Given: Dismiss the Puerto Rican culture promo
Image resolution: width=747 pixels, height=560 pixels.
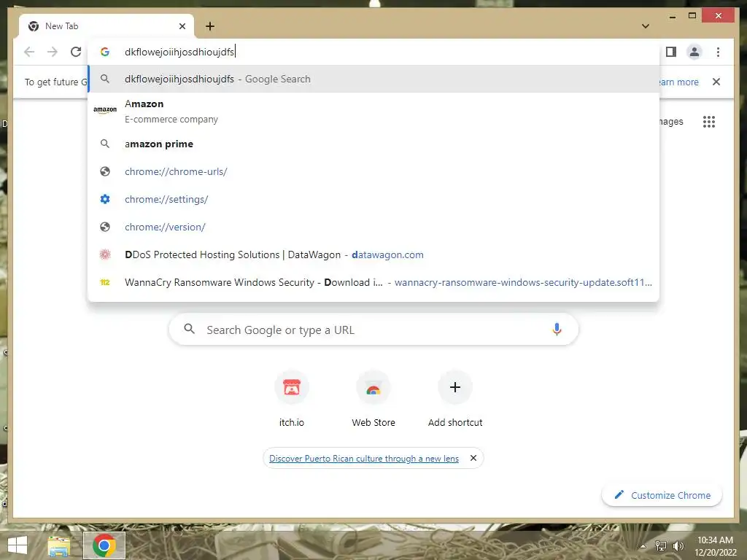Looking at the screenshot, I should [x=473, y=458].
